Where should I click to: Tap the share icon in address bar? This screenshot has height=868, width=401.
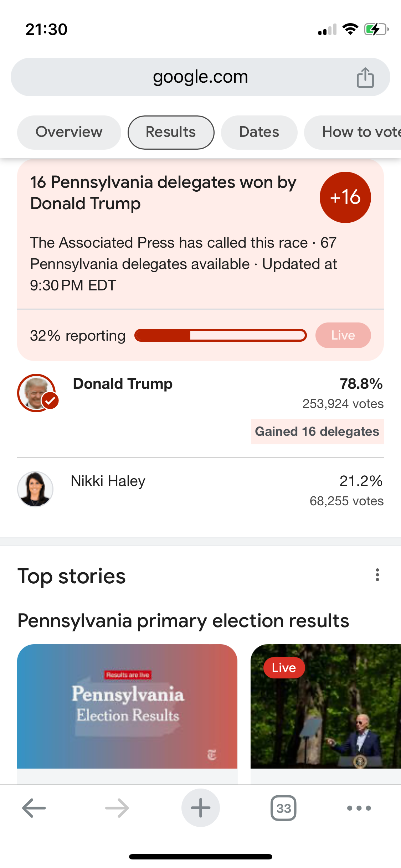(x=365, y=77)
